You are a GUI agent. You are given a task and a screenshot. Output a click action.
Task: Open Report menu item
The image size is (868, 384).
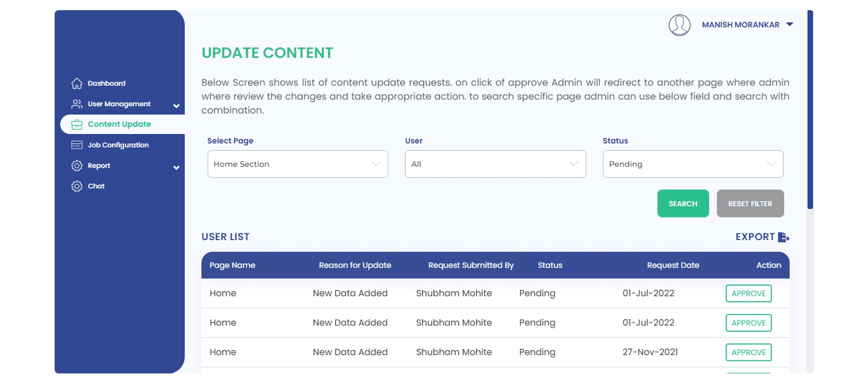[x=99, y=166]
